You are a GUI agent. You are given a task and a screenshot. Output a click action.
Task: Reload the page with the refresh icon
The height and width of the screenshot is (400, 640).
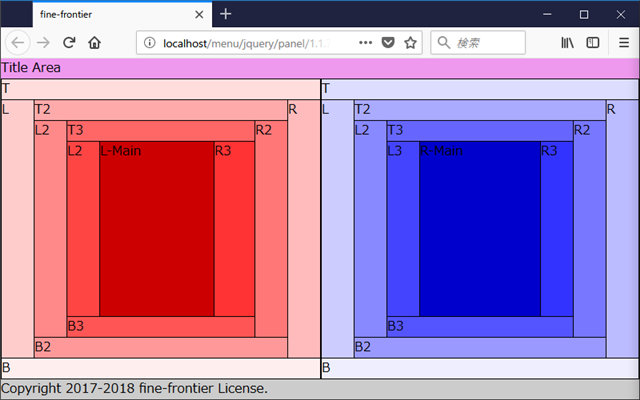coord(69,42)
